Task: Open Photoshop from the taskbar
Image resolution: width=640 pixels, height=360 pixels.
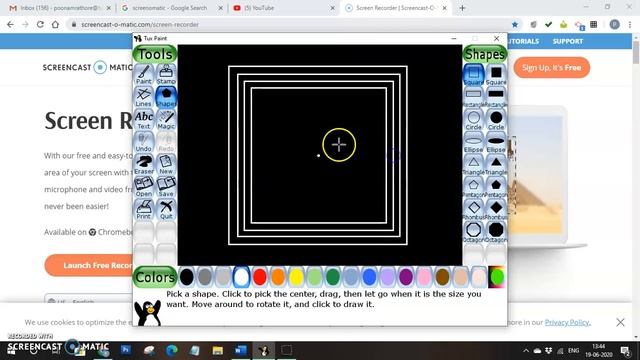Action: tap(126, 350)
